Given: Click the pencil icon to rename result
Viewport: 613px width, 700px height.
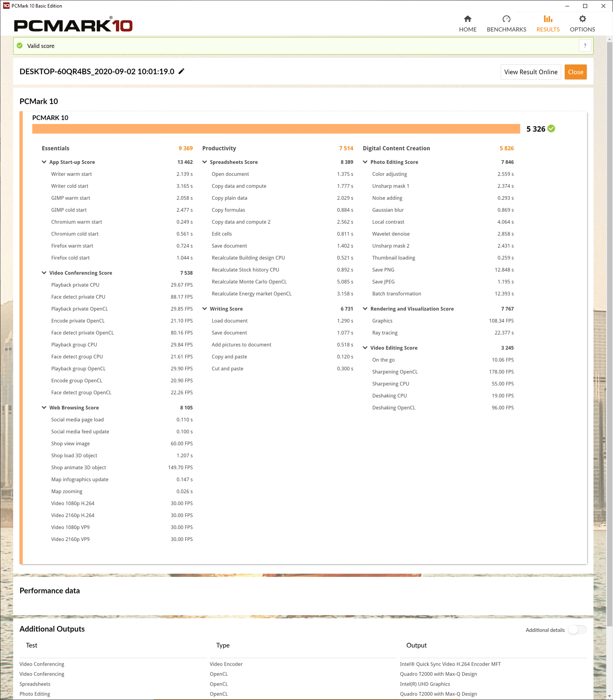Looking at the screenshot, I should pos(182,71).
